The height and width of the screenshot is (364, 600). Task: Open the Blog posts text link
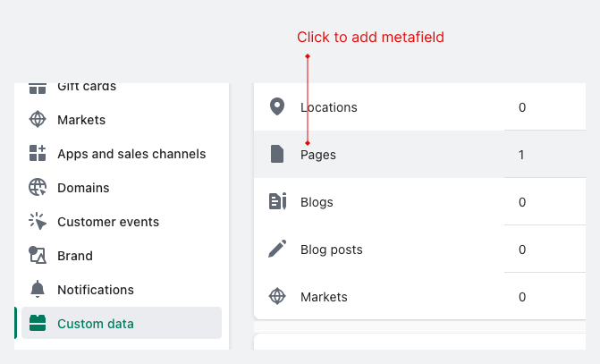[x=332, y=250]
